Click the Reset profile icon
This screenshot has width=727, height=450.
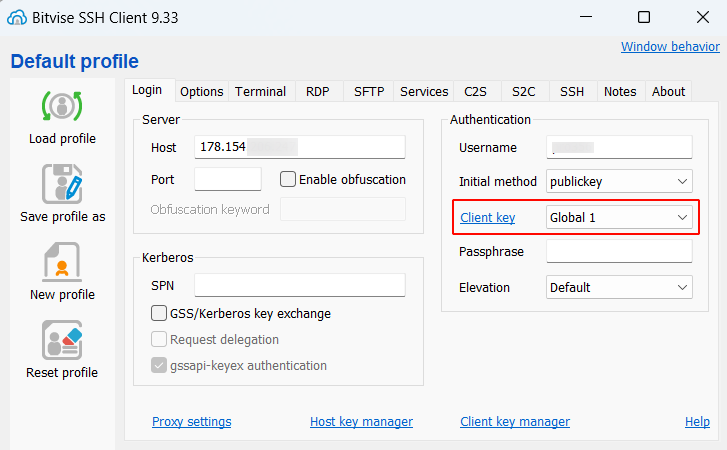click(62, 340)
